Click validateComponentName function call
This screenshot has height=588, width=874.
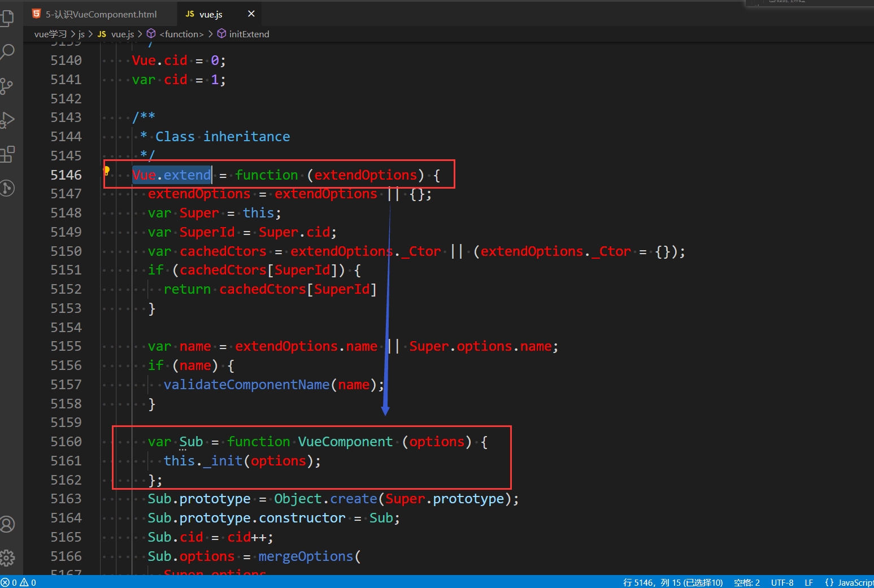pos(246,385)
